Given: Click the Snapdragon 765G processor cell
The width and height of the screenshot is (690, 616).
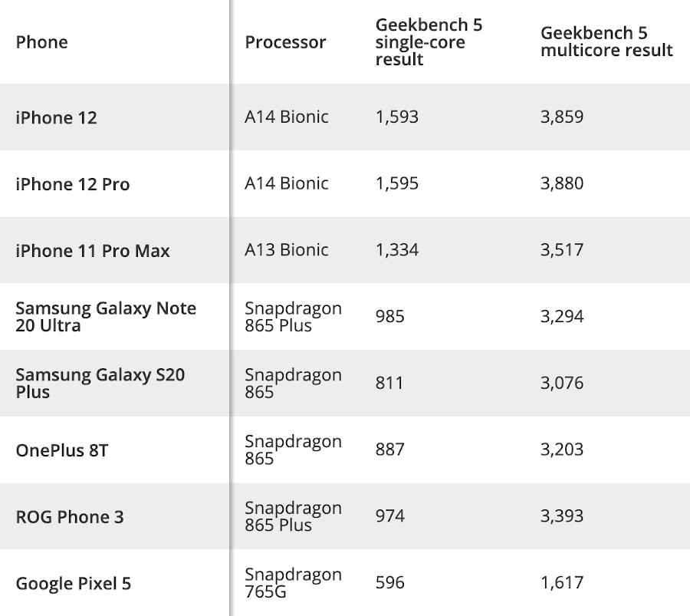Looking at the screenshot, I should 293,583.
